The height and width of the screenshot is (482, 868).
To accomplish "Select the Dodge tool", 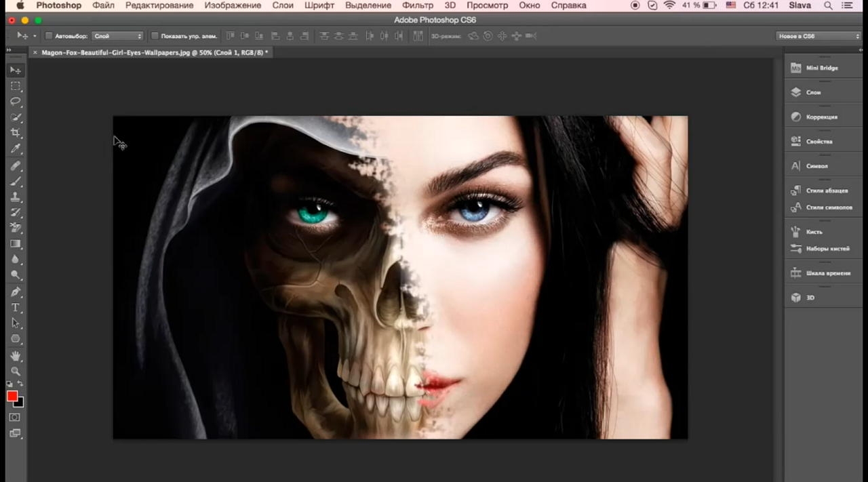I will (x=15, y=275).
